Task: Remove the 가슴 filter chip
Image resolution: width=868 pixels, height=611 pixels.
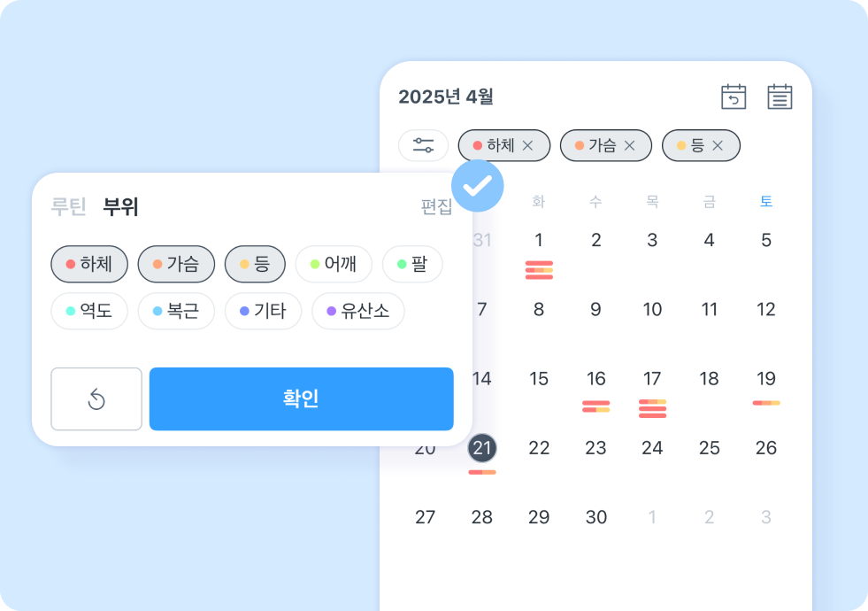Action: pyautogui.click(x=629, y=146)
